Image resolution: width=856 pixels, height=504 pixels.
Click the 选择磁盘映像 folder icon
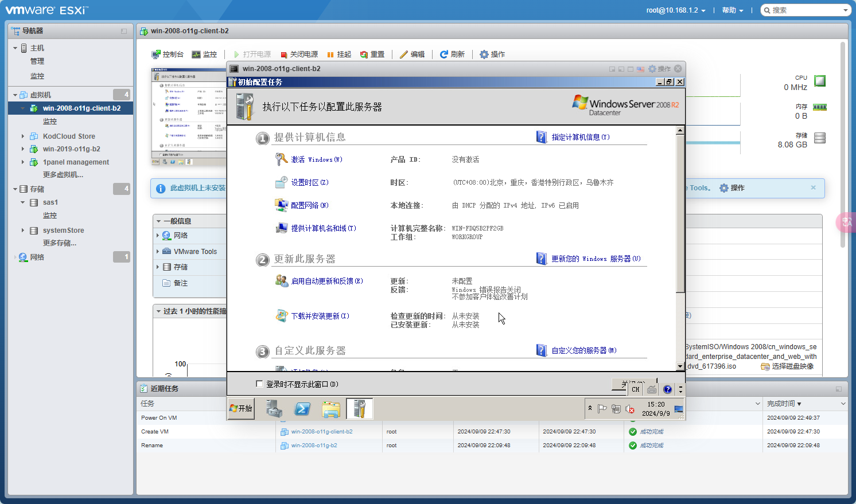pyautogui.click(x=765, y=366)
